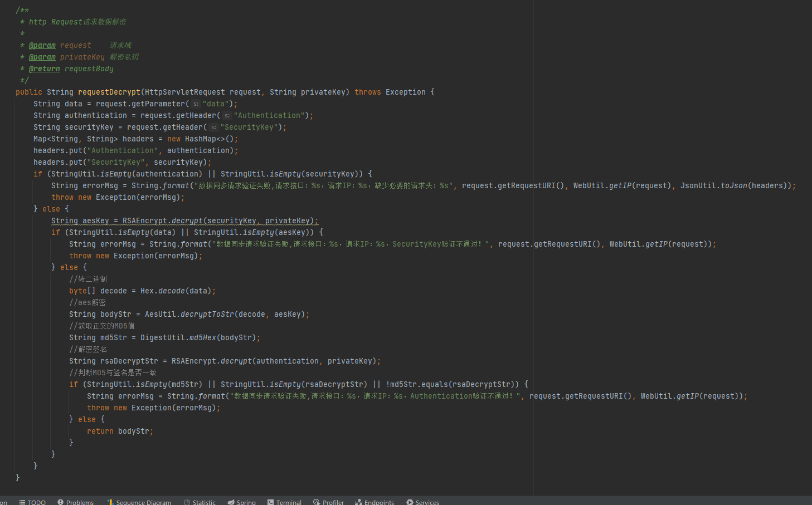
Task: Click the @return tag in the Javadoc
Action: [45, 68]
